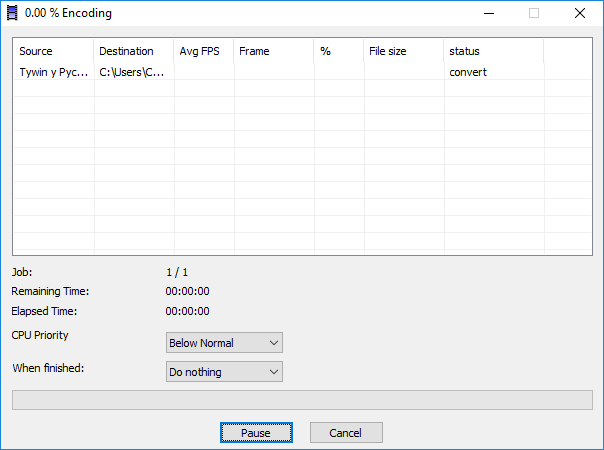This screenshot has height=450, width=604.
Task: Click the Frame column header
Action: tap(274, 51)
